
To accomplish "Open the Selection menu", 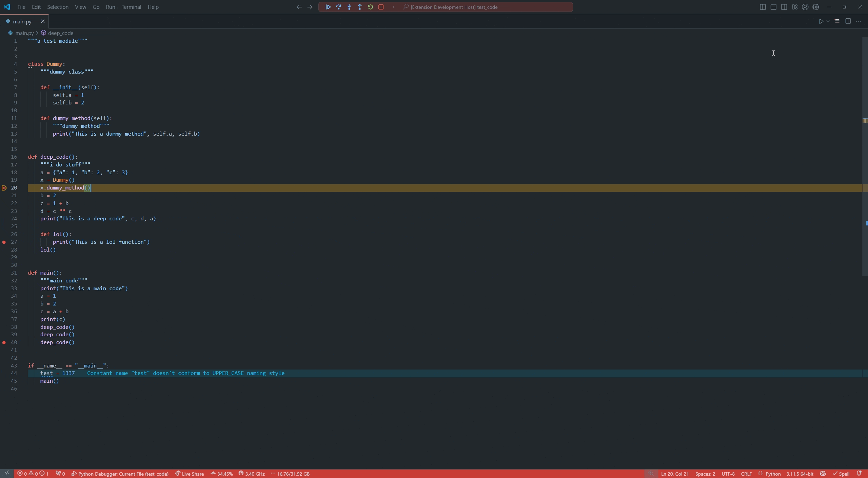I will 58,7.
